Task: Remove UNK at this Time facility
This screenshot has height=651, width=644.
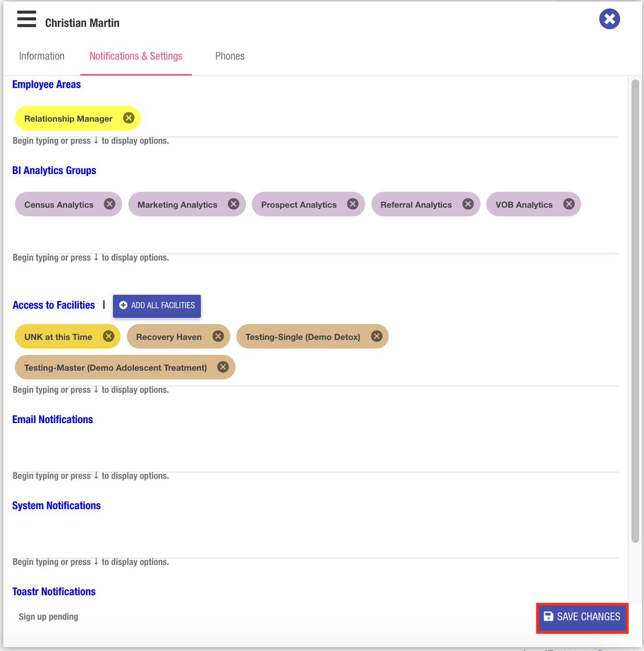Action: click(109, 336)
